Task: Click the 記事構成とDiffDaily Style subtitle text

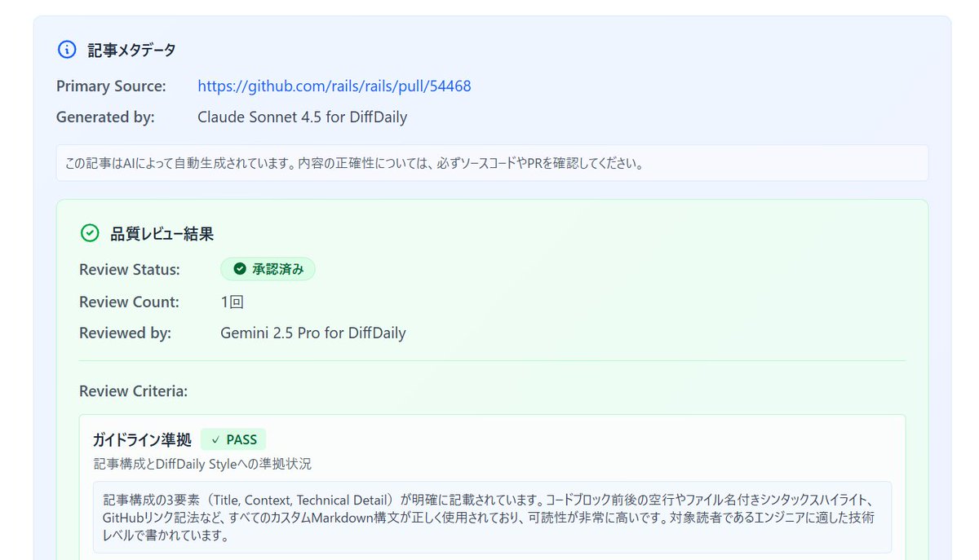Action: 202,464
